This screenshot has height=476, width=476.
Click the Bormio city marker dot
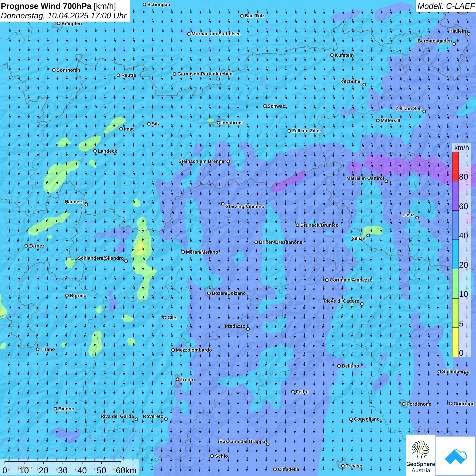click(67, 296)
